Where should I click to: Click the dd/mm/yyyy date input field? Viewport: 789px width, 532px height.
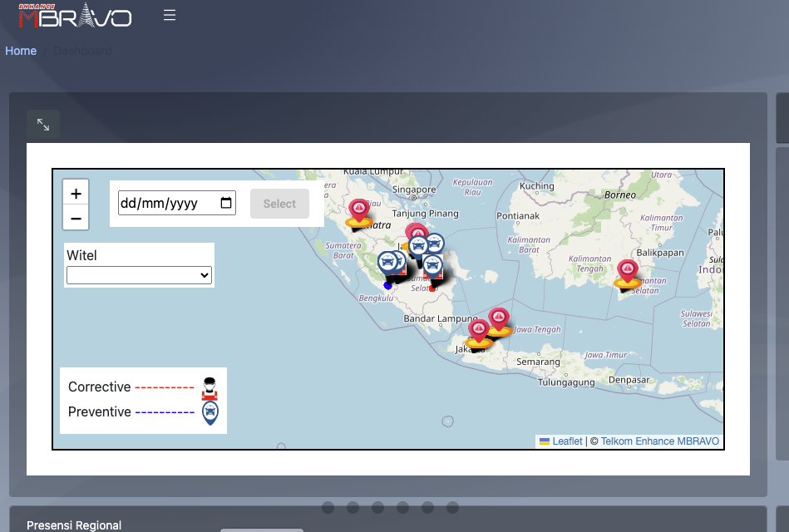point(166,204)
